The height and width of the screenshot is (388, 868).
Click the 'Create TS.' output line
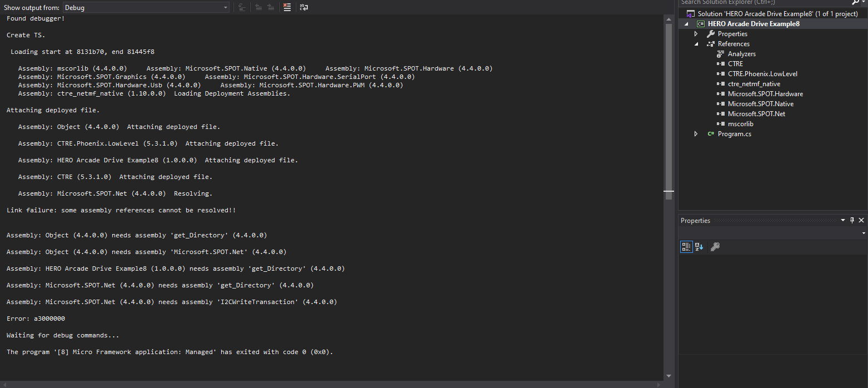click(26, 35)
